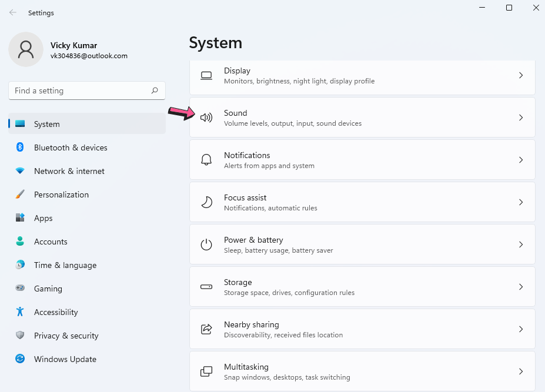
Task: Click the vk304836@outlook.com email address
Action: (x=89, y=56)
